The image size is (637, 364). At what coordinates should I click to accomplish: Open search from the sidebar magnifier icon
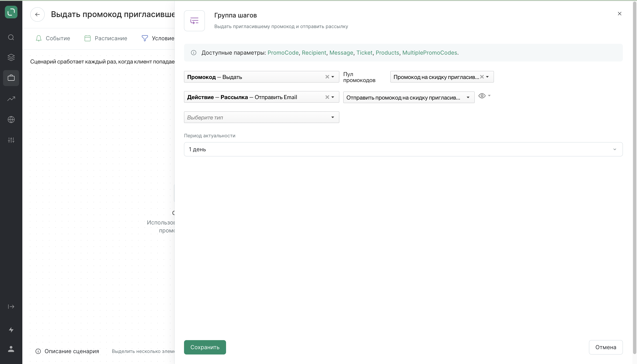(x=11, y=38)
